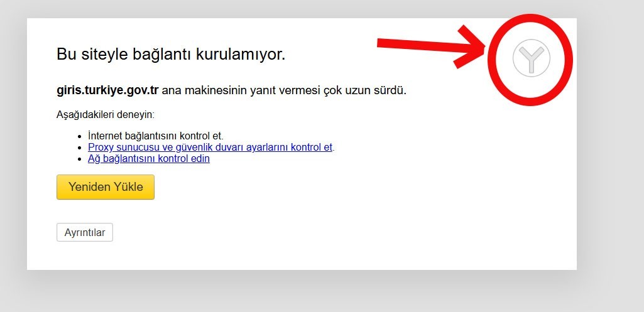Screen dimensions: 644x312
Task: Click the İnternet bağlantısını kontrol et item
Action: pyautogui.click(x=156, y=136)
